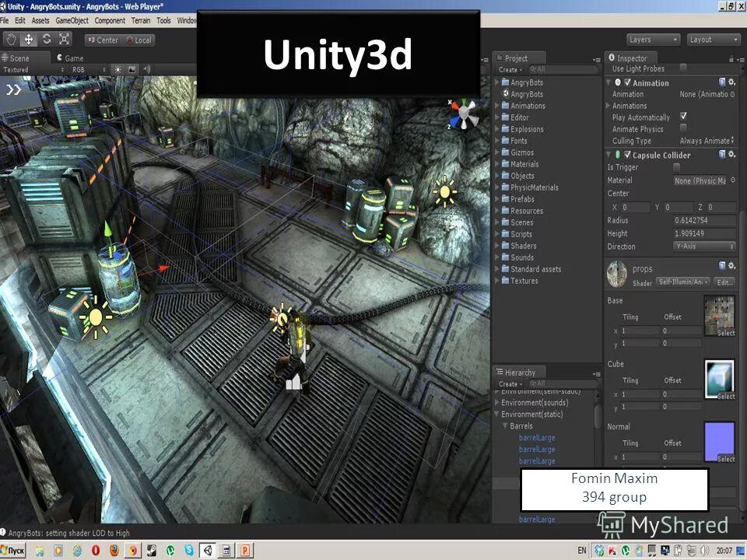Open the File menu

(x=5, y=20)
